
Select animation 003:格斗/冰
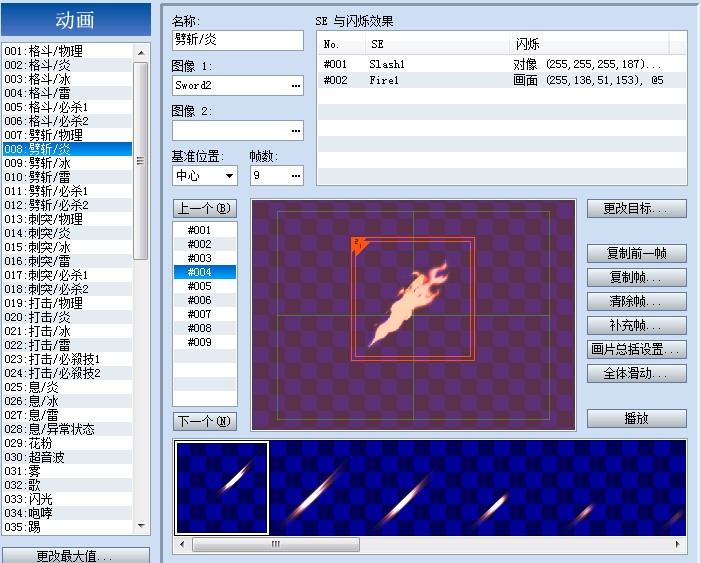click(68, 79)
